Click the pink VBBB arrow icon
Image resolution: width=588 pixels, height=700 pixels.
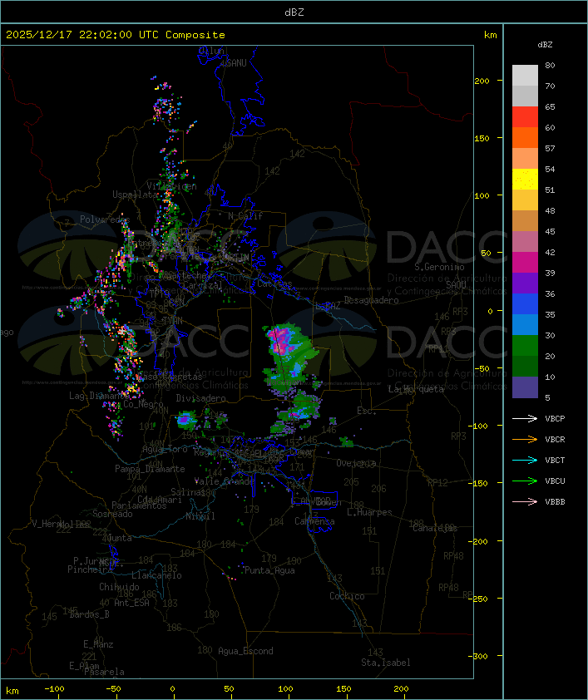(x=525, y=502)
